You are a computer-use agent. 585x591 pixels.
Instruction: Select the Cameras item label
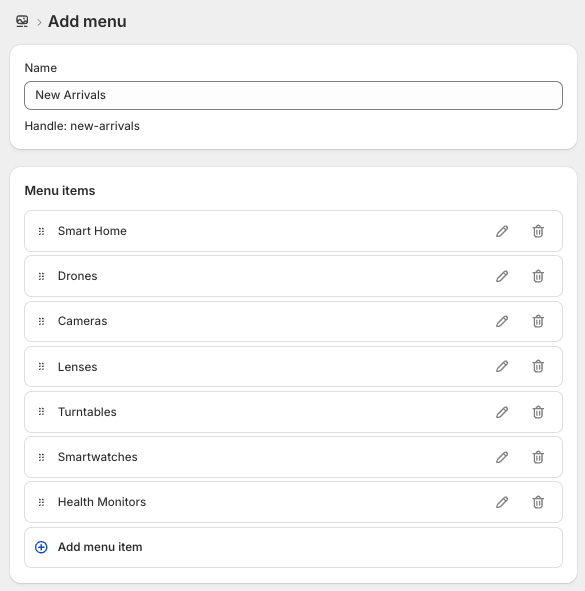(x=82, y=321)
